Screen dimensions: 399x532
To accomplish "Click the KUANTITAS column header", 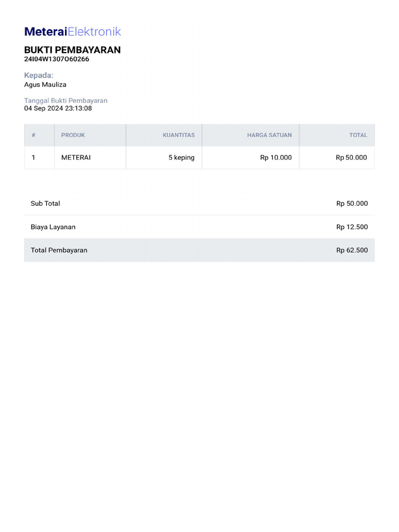I will point(179,135).
